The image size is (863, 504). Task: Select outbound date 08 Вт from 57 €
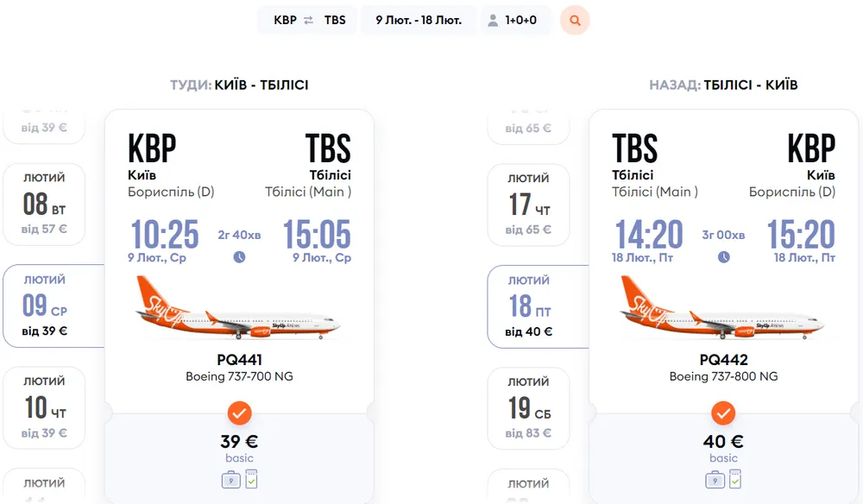click(44, 205)
